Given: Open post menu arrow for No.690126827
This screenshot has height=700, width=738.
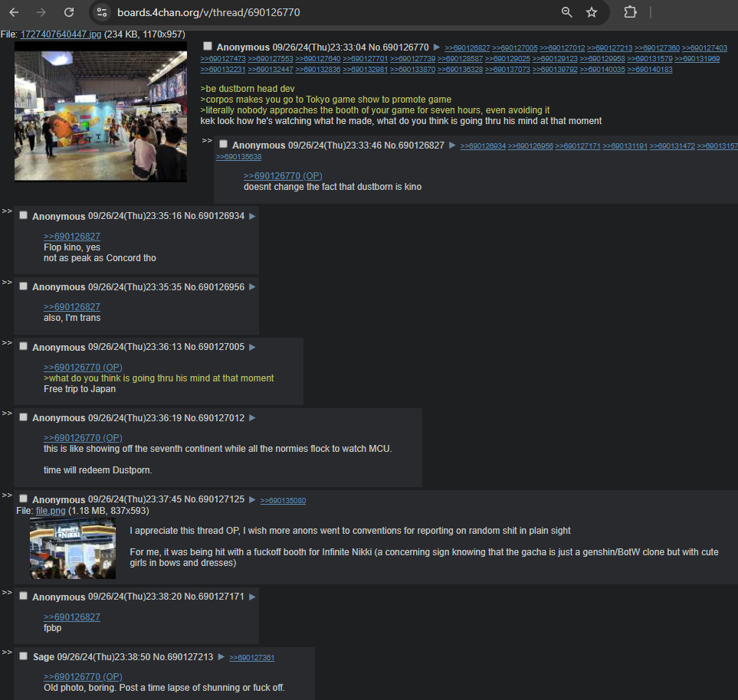Looking at the screenshot, I should 452,146.
